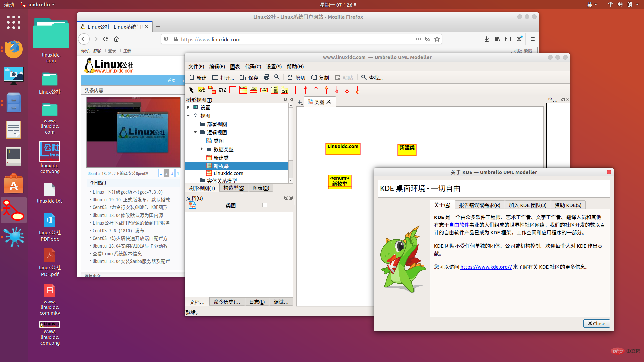Select the XYZ text Label tool
644x362 pixels.
[x=222, y=90]
